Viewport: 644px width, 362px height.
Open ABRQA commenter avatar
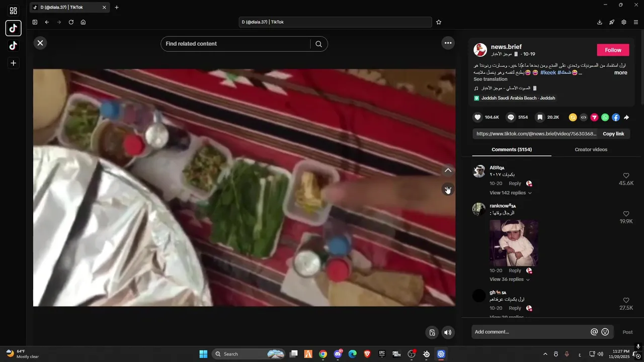(479, 171)
